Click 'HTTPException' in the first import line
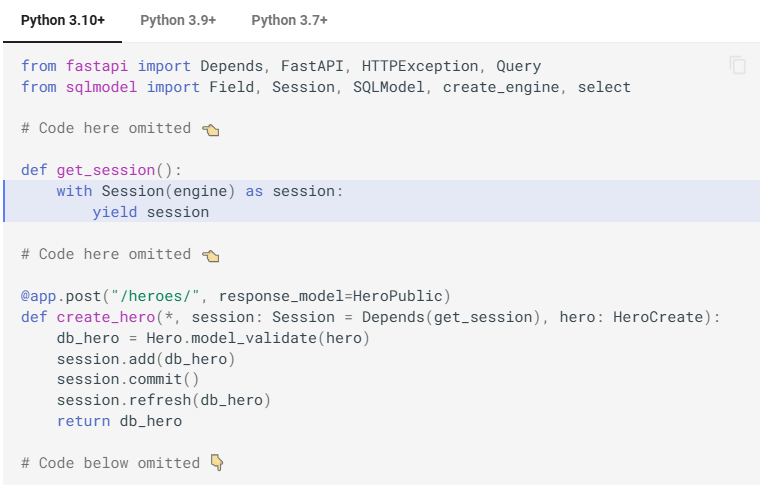The width and height of the screenshot is (771, 492). (x=420, y=66)
